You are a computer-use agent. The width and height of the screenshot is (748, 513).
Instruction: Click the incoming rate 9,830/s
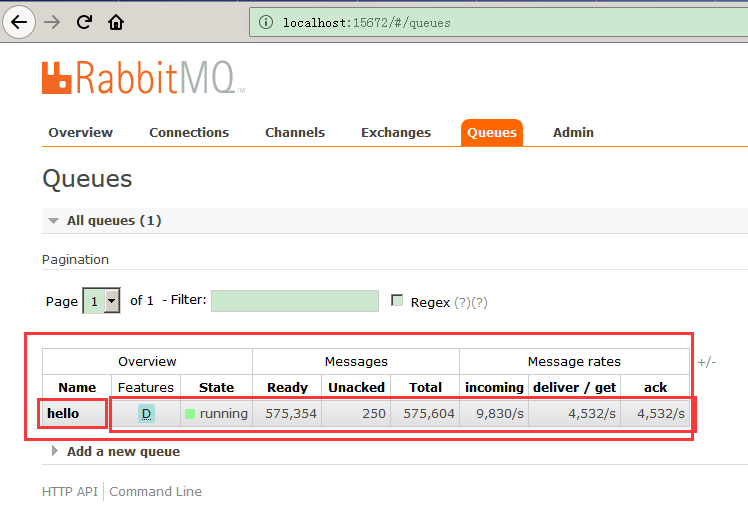click(x=500, y=413)
